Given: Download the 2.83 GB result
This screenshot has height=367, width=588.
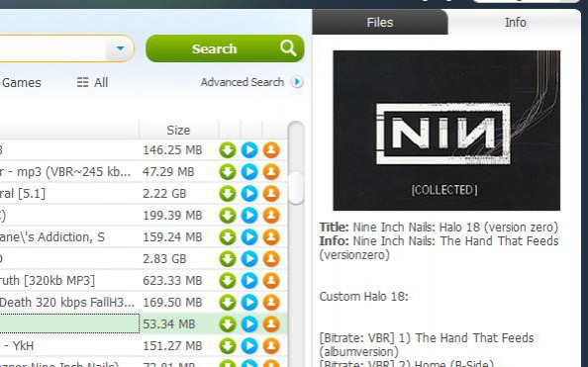Looking at the screenshot, I should [x=228, y=258].
